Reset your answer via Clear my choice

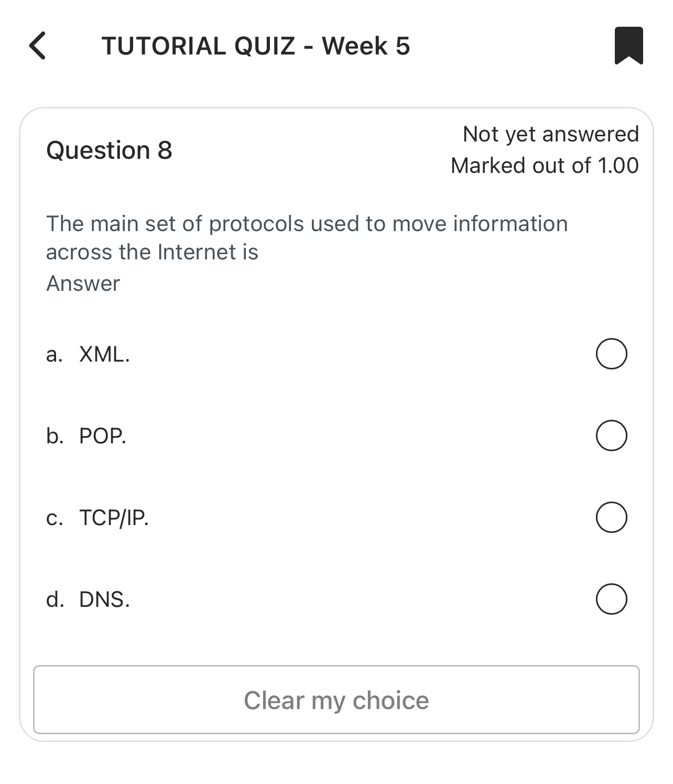336,700
